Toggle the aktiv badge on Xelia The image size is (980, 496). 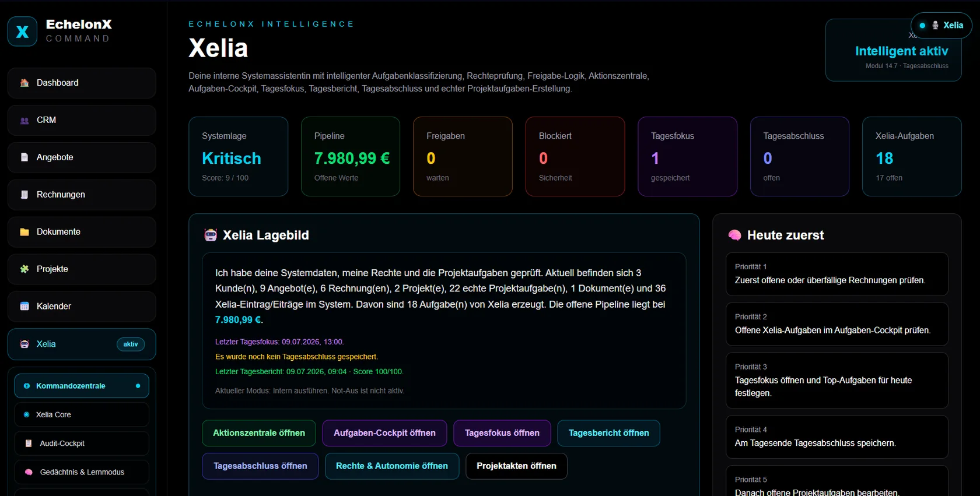tap(131, 344)
